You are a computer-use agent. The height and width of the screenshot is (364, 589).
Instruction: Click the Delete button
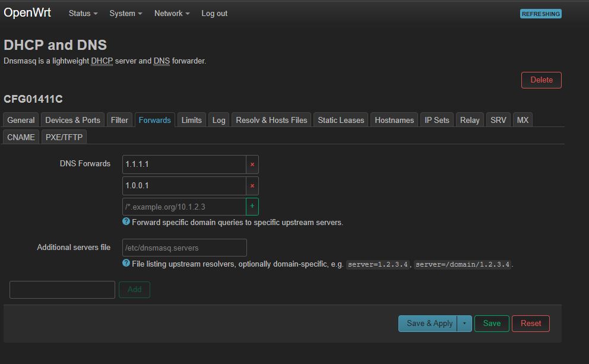[541, 80]
